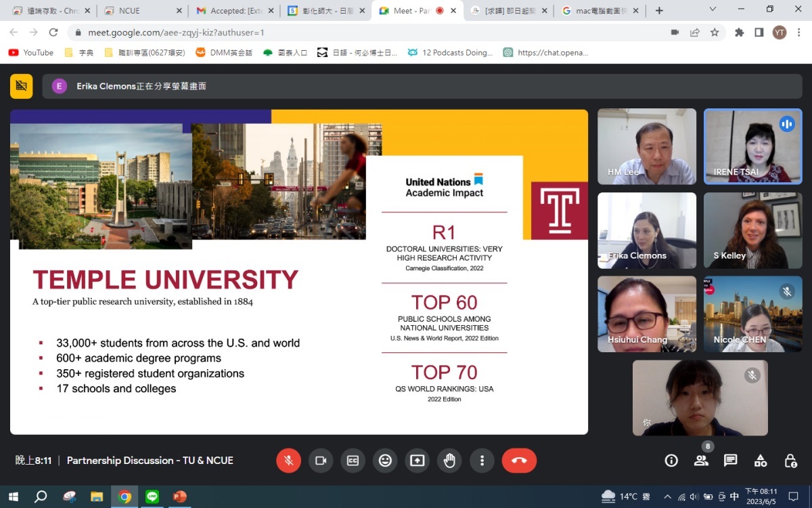812x508 pixels.
Task: Open Chrome profile avatar YT
Action: pos(780,33)
